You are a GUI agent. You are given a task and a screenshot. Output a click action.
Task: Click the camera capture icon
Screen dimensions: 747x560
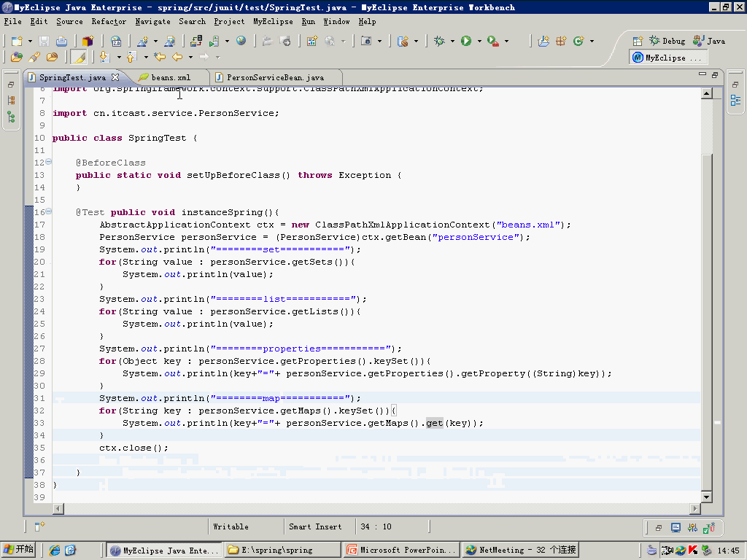366,41
